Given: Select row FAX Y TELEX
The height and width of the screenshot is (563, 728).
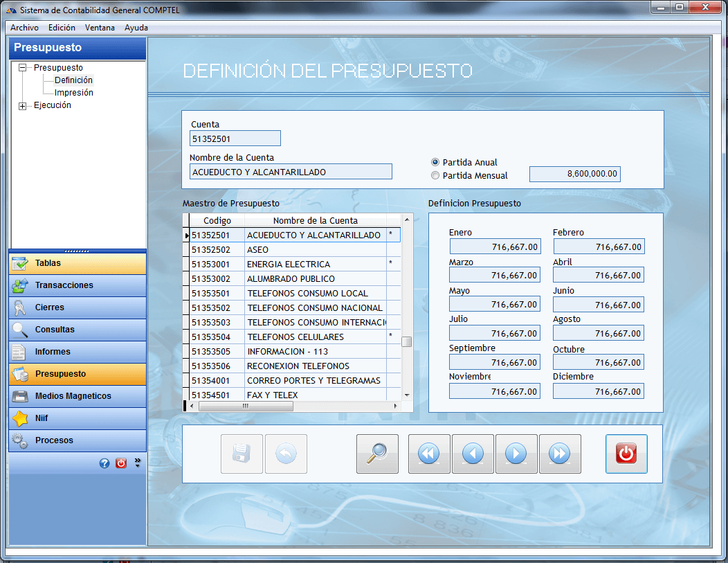Looking at the screenshot, I should (x=294, y=395).
